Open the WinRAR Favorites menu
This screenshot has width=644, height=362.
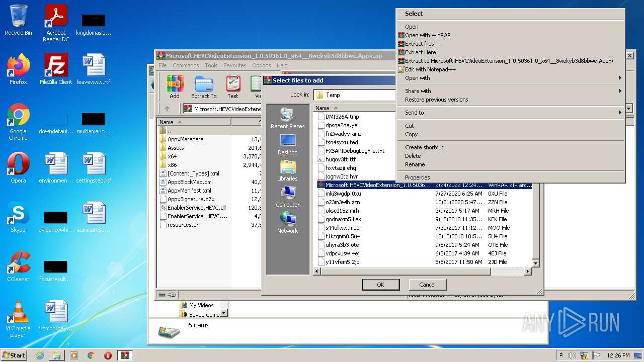coord(235,65)
